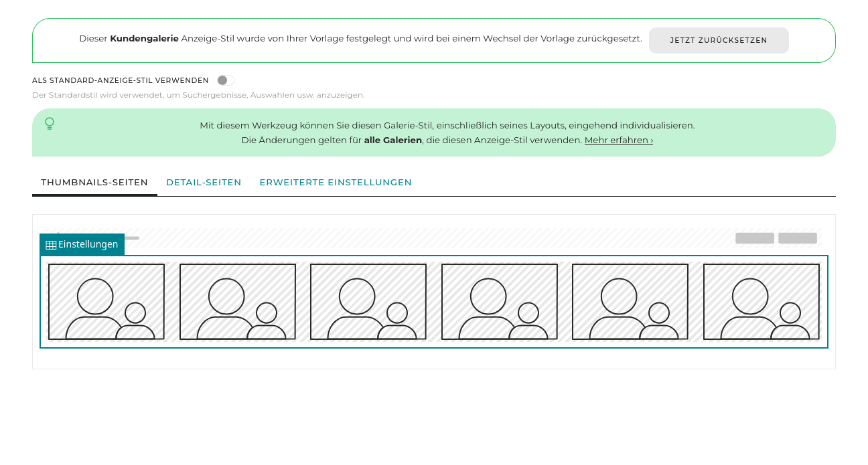Viewport: 868px width, 465px height.
Task: Open the Mehr erfahren link
Action: pos(618,141)
